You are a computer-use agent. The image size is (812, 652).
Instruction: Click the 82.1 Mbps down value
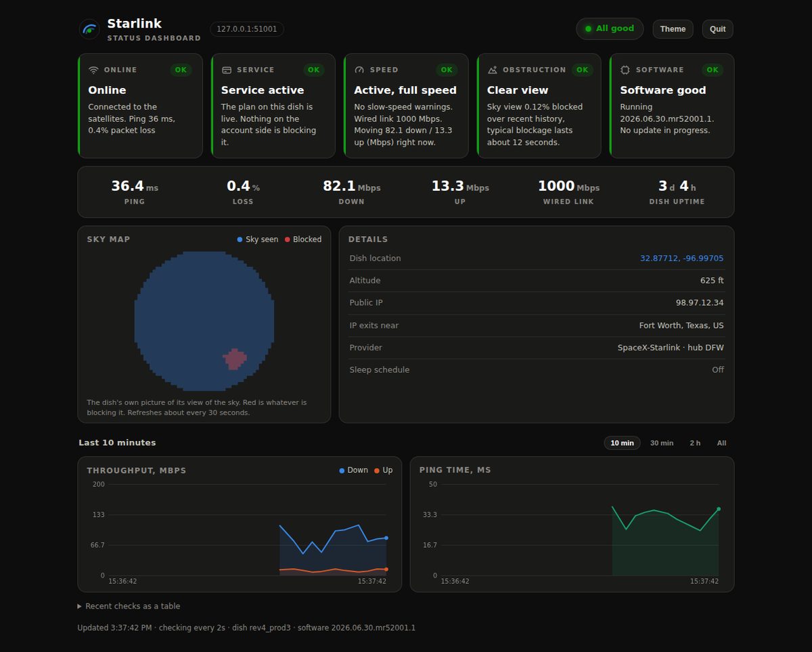[x=352, y=186]
